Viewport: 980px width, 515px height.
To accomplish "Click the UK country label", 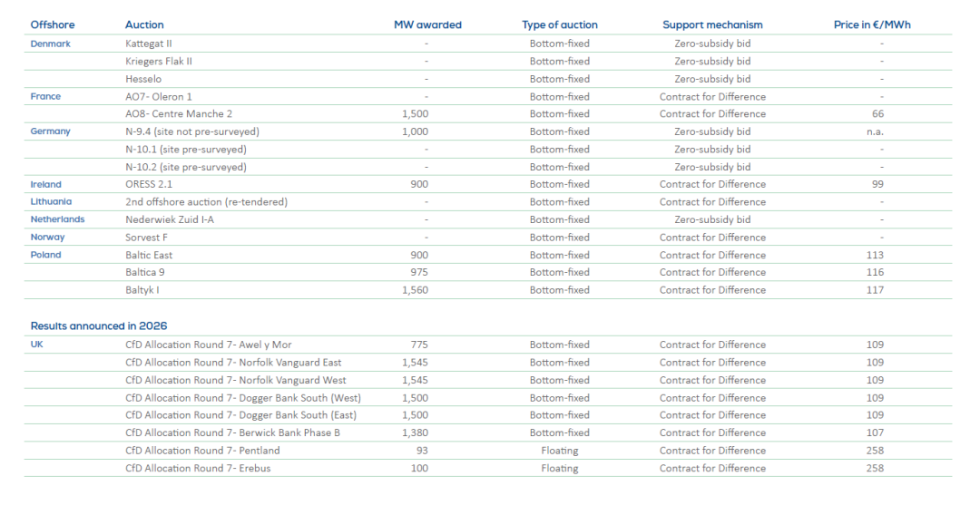I will (x=37, y=345).
